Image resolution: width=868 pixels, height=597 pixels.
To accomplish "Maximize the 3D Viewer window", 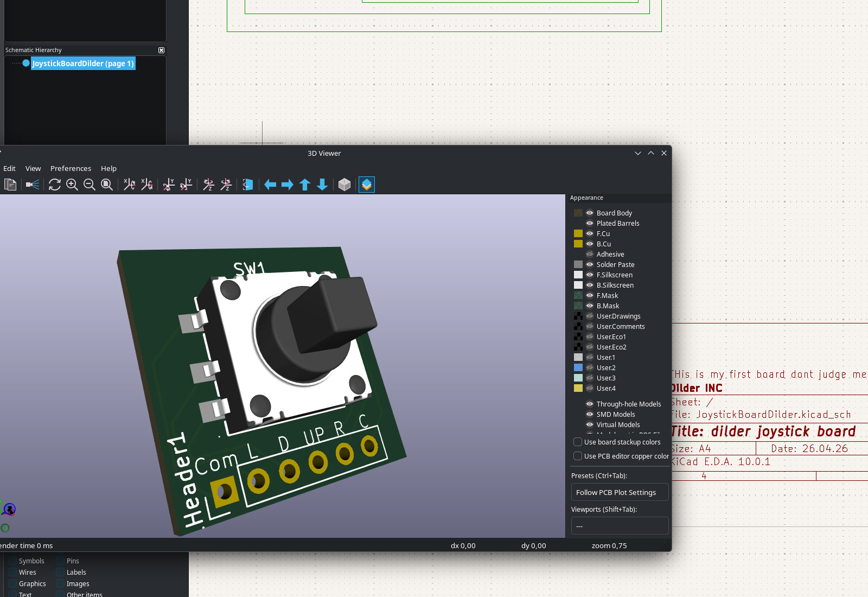I will pos(651,153).
